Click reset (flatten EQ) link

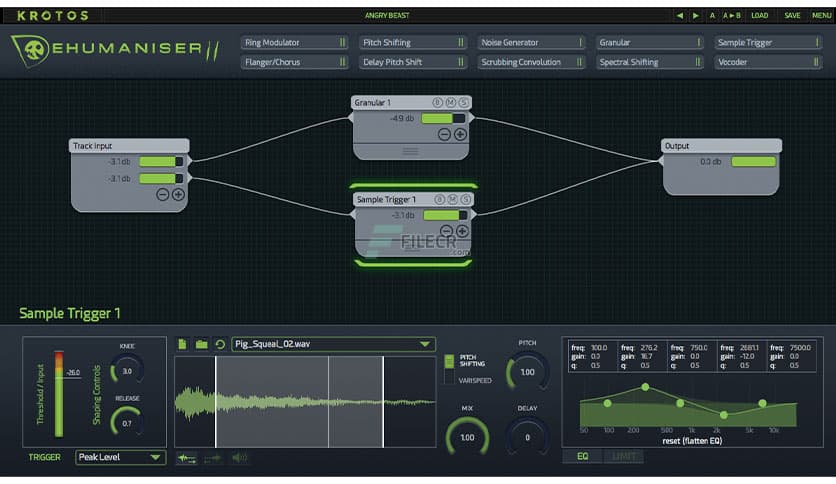point(690,440)
